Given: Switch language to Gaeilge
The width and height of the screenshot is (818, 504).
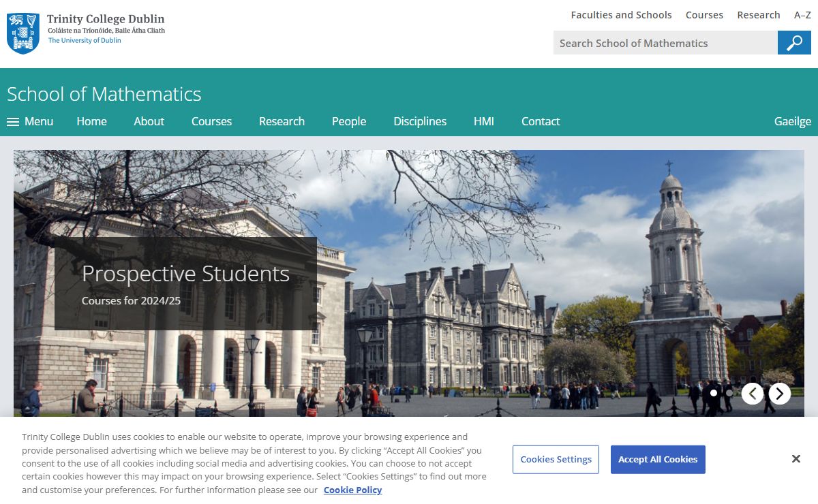Looking at the screenshot, I should (793, 121).
